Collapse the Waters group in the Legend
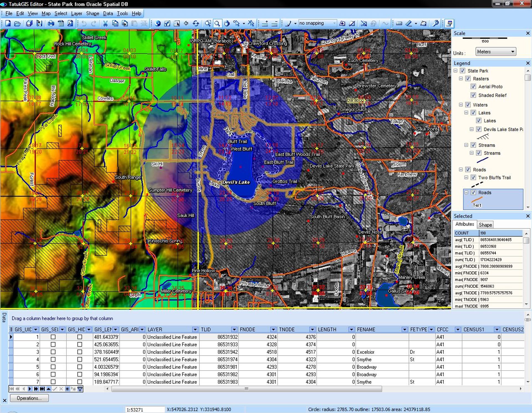532x413 pixels. pos(461,105)
